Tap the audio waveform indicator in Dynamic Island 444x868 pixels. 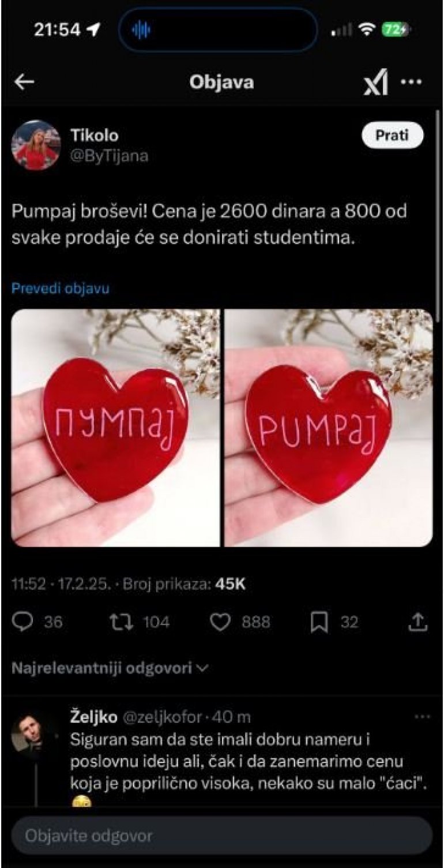click(141, 30)
